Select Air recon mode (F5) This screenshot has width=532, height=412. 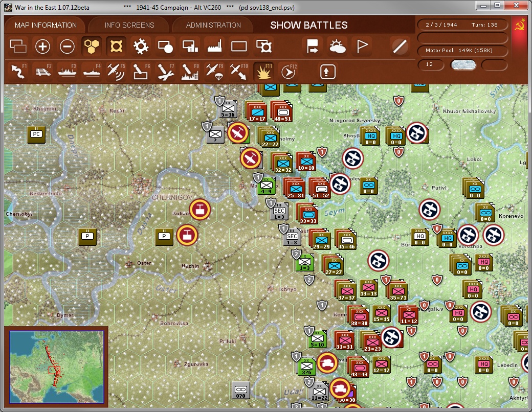pos(116,72)
